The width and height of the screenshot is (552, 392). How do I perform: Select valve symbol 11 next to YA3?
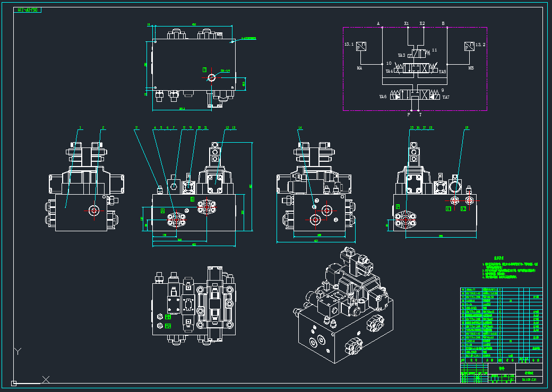coord(419,54)
